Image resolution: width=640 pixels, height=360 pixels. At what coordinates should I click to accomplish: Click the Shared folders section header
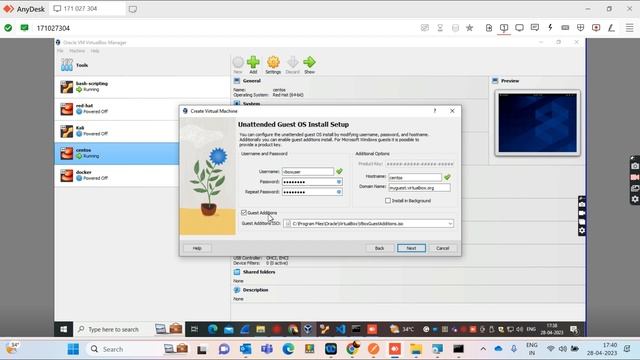[259, 272]
